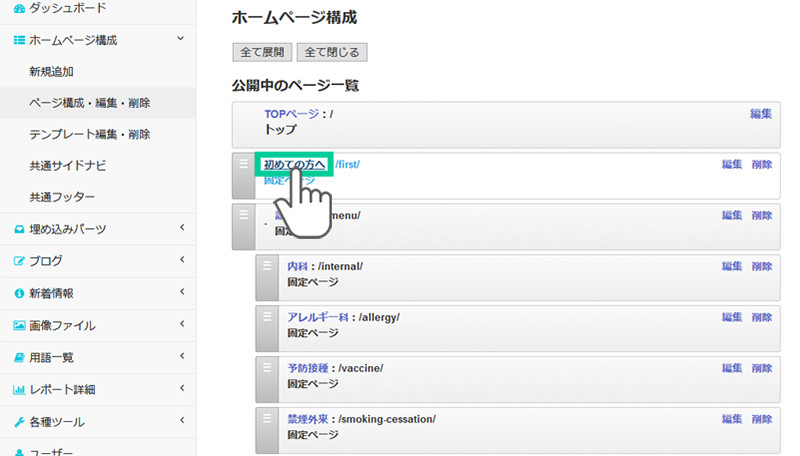
Task: Click the drag handle icon for 内科 row
Action: point(267,265)
